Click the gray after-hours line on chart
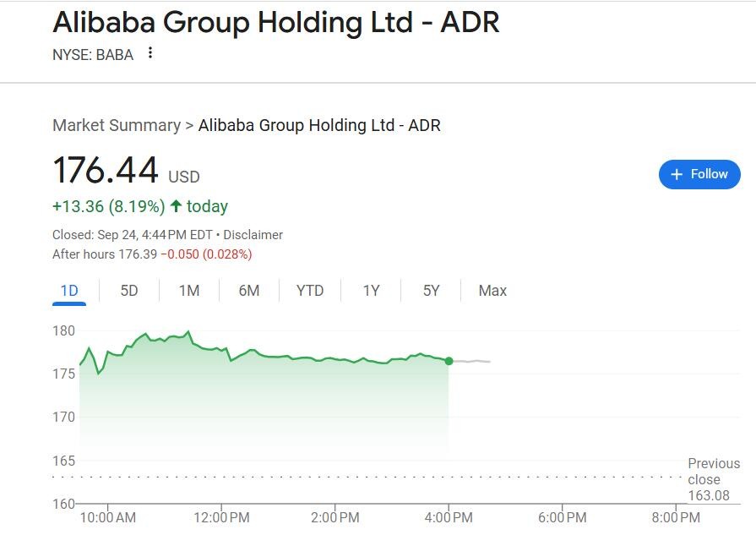 click(x=471, y=362)
